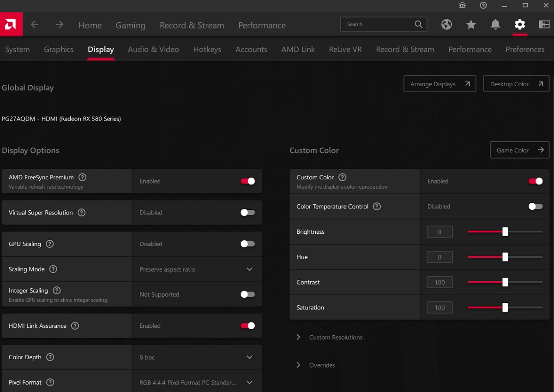Click Desktop Color button
The height and width of the screenshot is (392, 554).
point(516,84)
